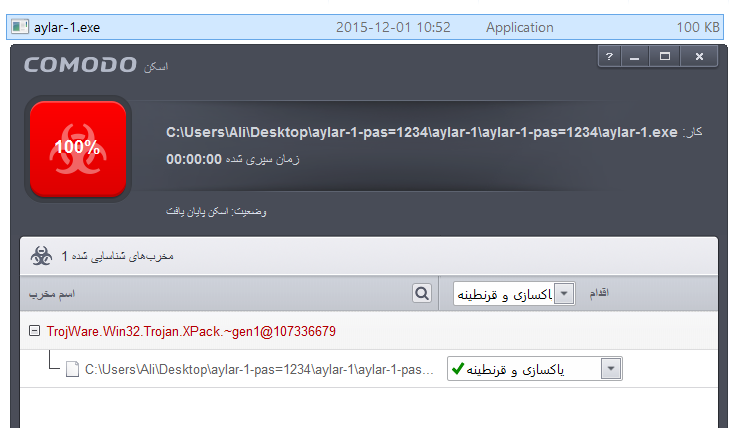The image size is (731, 428).
Task: Close the Comodo scan window
Action: click(699, 56)
